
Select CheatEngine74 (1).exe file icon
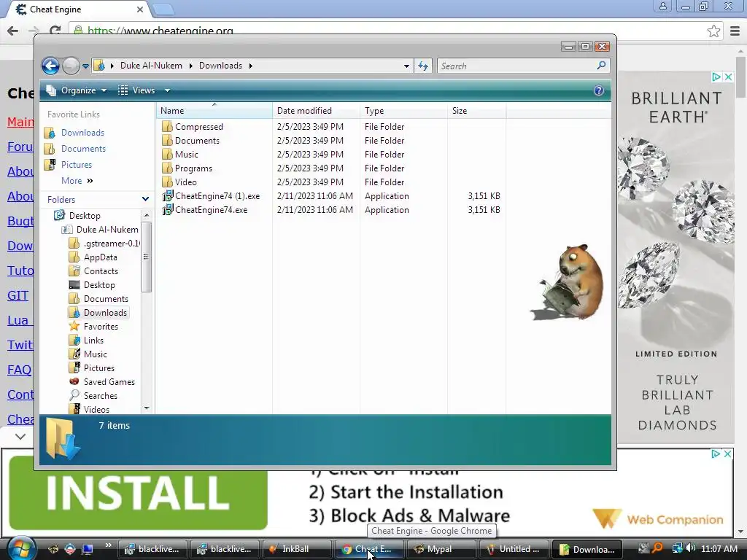tap(167, 195)
